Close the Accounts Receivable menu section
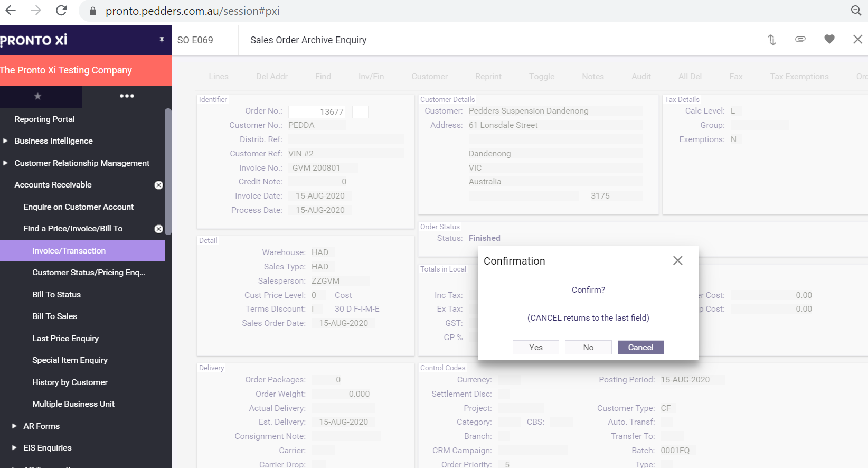The image size is (868, 468). click(158, 185)
